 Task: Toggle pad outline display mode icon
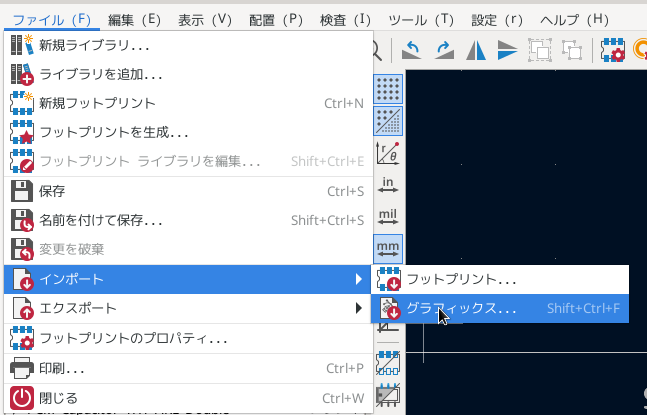(x=388, y=363)
